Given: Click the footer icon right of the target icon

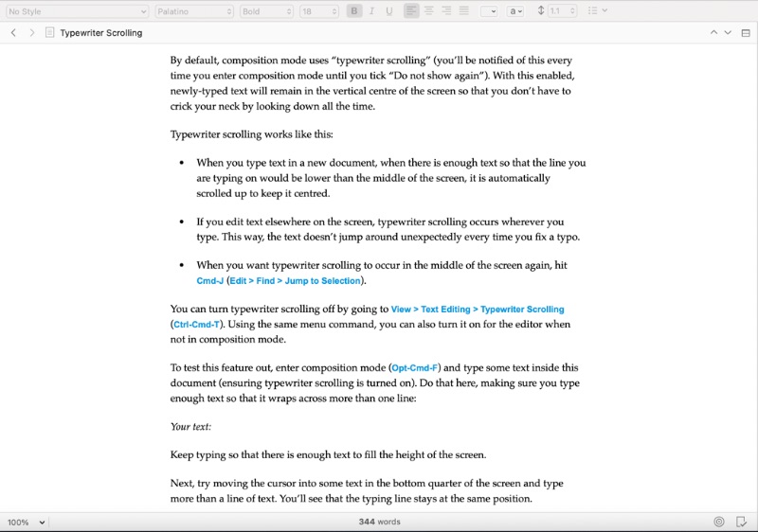Looking at the screenshot, I should click(x=741, y=522).
